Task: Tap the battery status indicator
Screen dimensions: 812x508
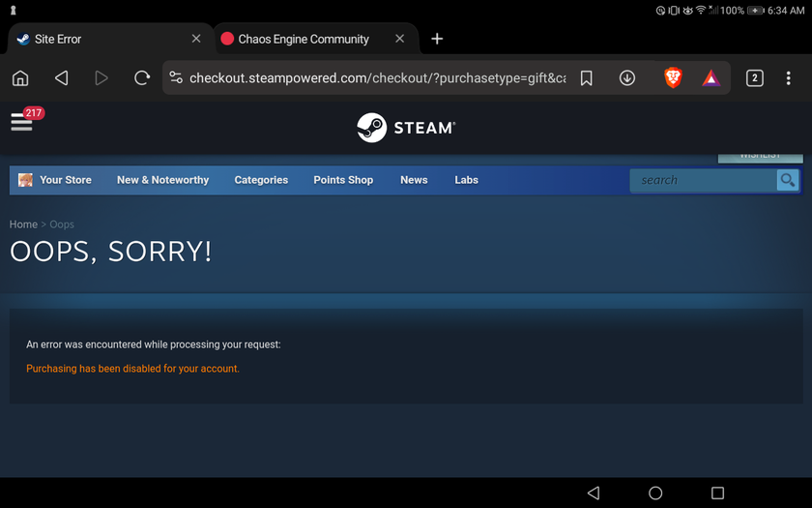Action: (756, 11)
